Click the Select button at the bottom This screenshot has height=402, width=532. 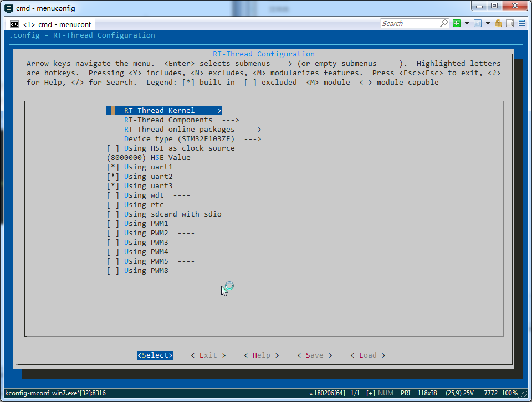155,355
